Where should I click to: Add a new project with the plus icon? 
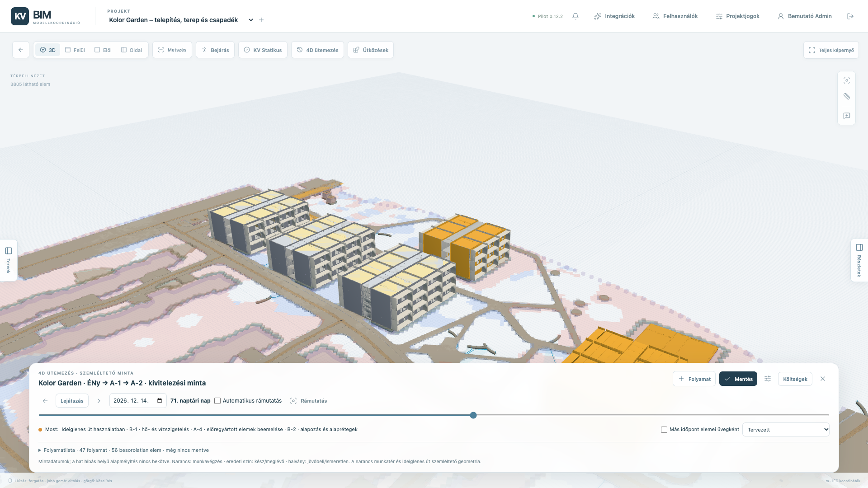(x=261, y=20)
